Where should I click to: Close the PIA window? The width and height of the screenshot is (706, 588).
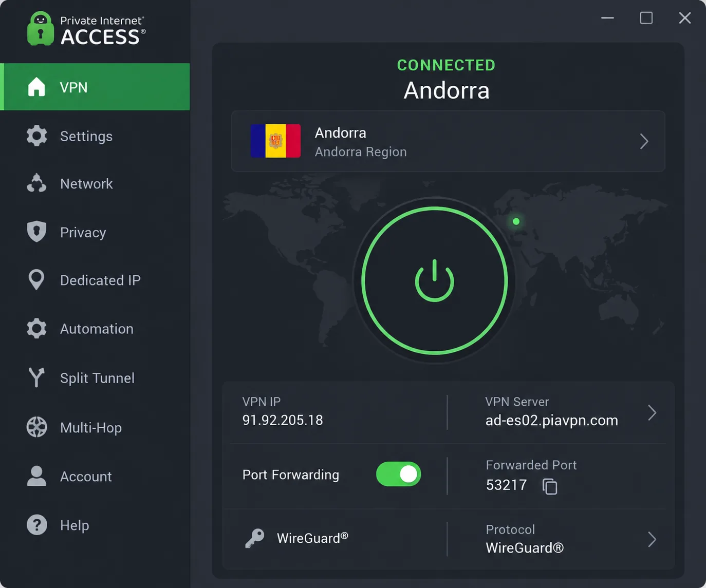pyautogui.click(x=685, y=18)
